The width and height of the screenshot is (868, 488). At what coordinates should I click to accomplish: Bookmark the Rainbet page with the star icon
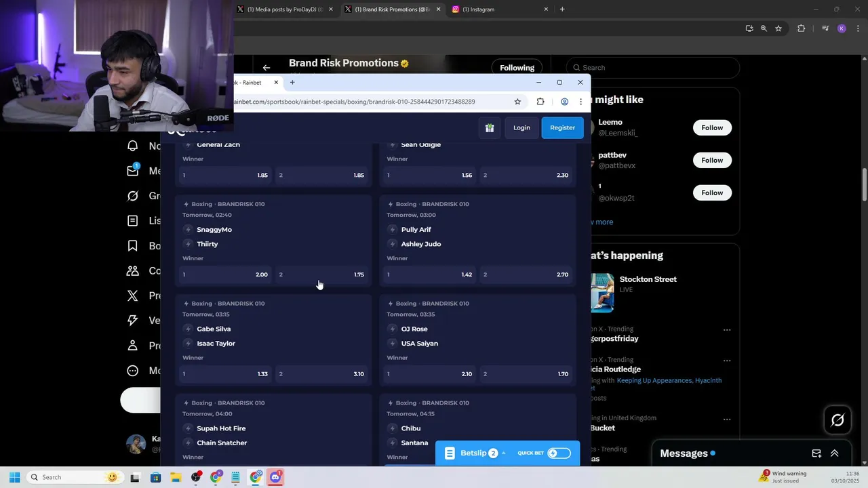517,102
